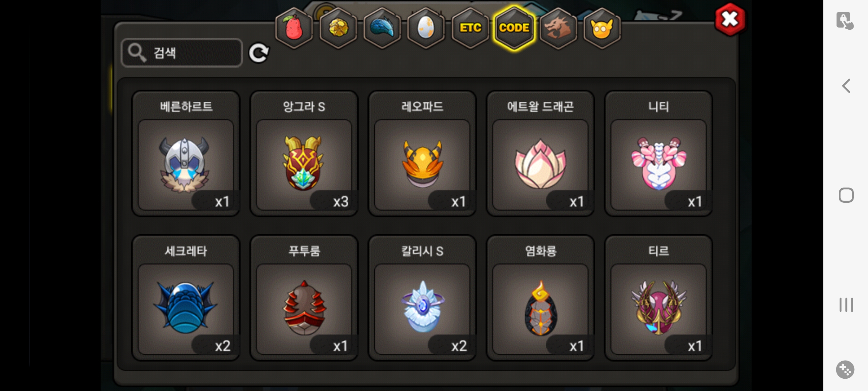The image size is (868, 391).
Task: Tap the Android back navigation arrow
Action: click(846, 86)
